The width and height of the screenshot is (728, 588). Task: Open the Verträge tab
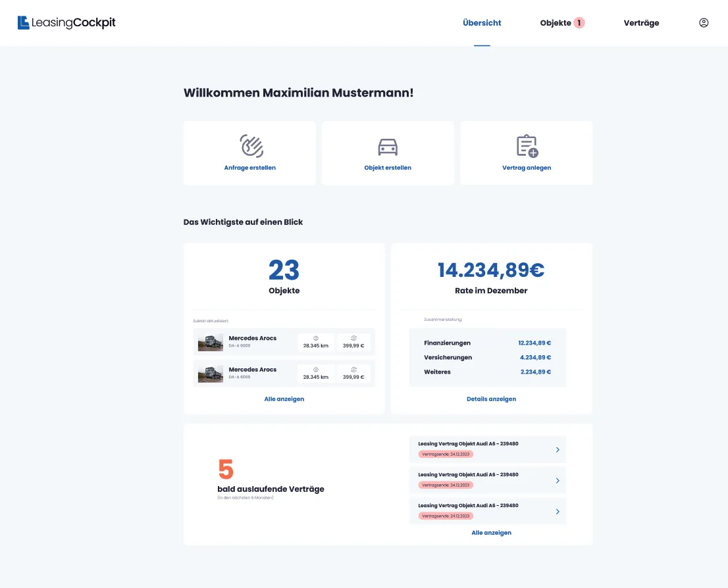[641, 23]
